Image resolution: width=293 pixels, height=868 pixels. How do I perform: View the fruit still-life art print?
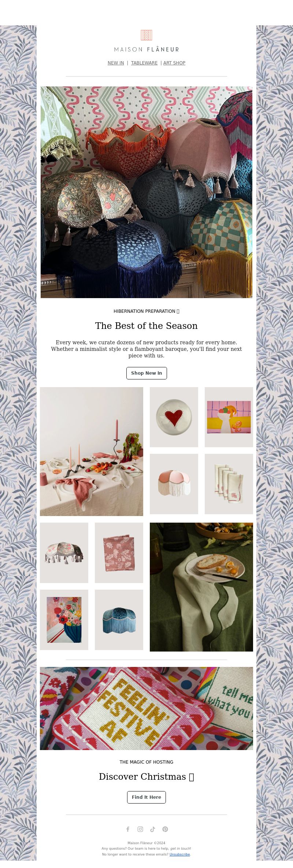pos(229,417)
